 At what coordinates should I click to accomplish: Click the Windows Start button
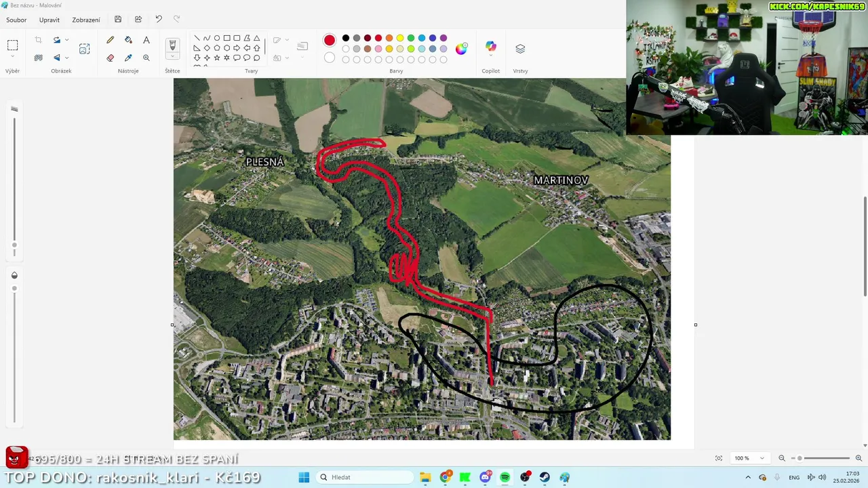coord(304,477)
